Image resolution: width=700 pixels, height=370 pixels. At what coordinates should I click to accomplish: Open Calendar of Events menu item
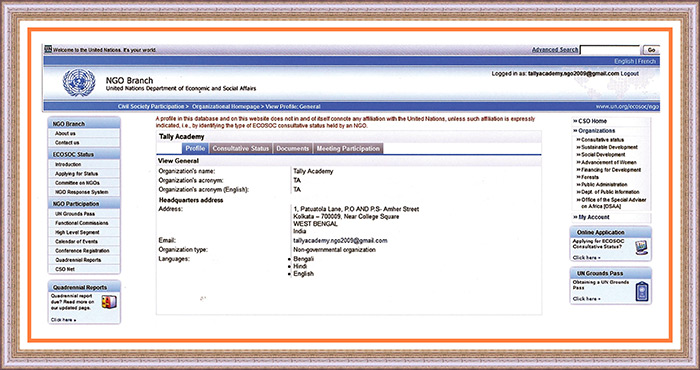pos(76,241)
